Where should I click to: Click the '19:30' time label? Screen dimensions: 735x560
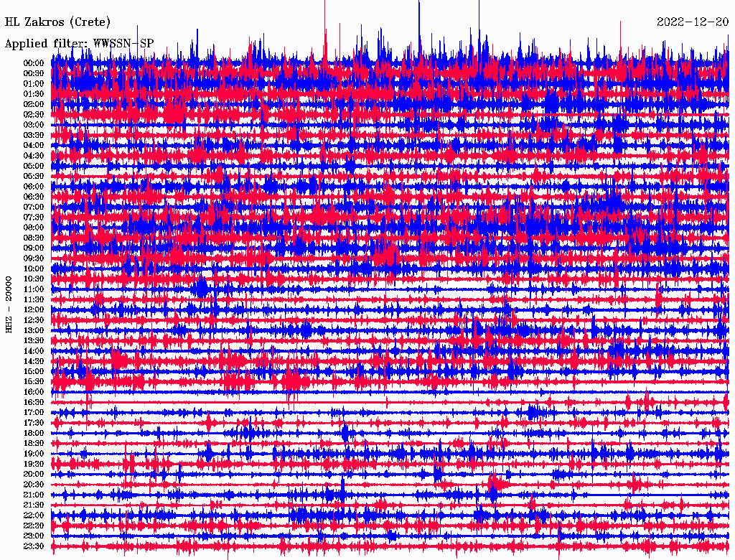(x=34, y=464)
